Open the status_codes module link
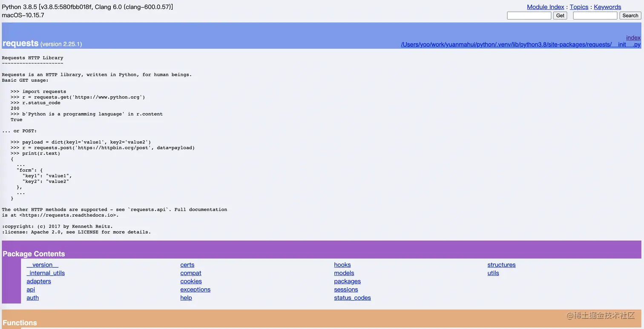Viewport: 644px width, 329px height. click(352, 298)
